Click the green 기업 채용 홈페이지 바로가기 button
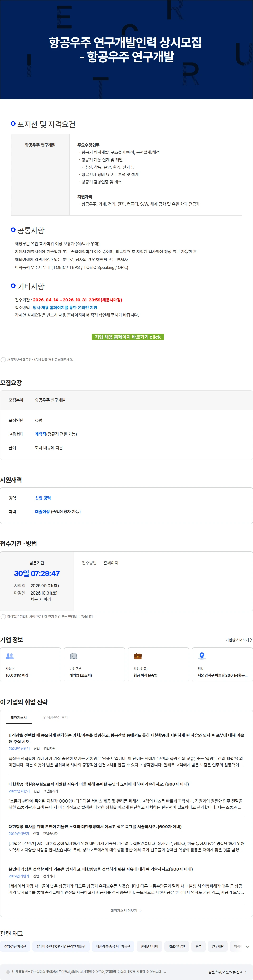The image size is (253, 980). click(128, 337)
